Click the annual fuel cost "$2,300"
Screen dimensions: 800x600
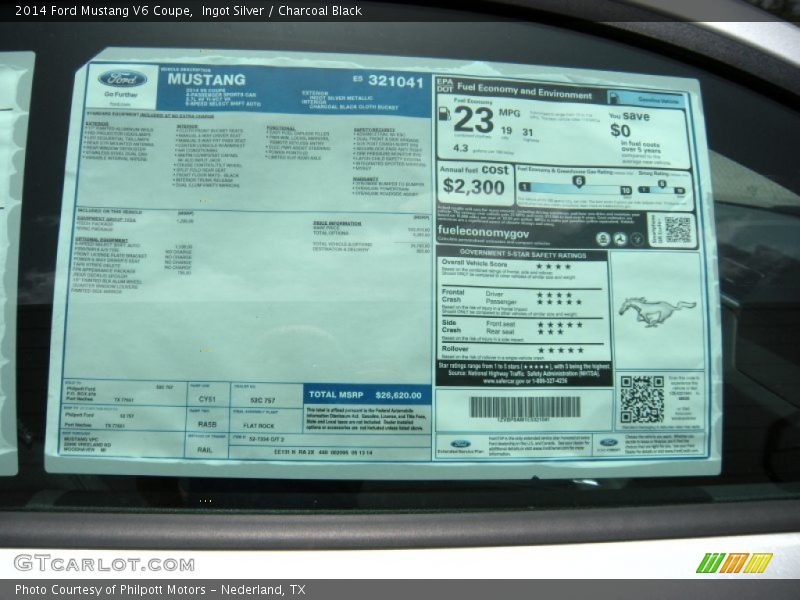(473, 187)
